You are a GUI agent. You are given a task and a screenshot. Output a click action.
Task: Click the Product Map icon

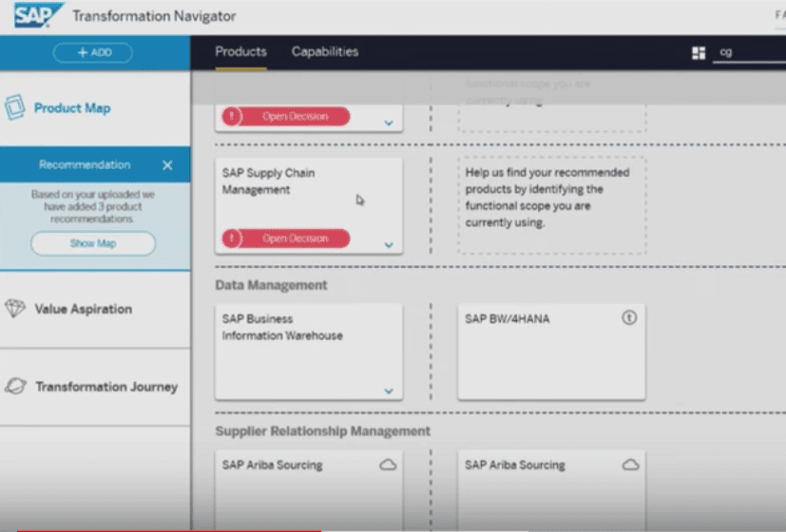pyautogui.click(x=14, y=107)
